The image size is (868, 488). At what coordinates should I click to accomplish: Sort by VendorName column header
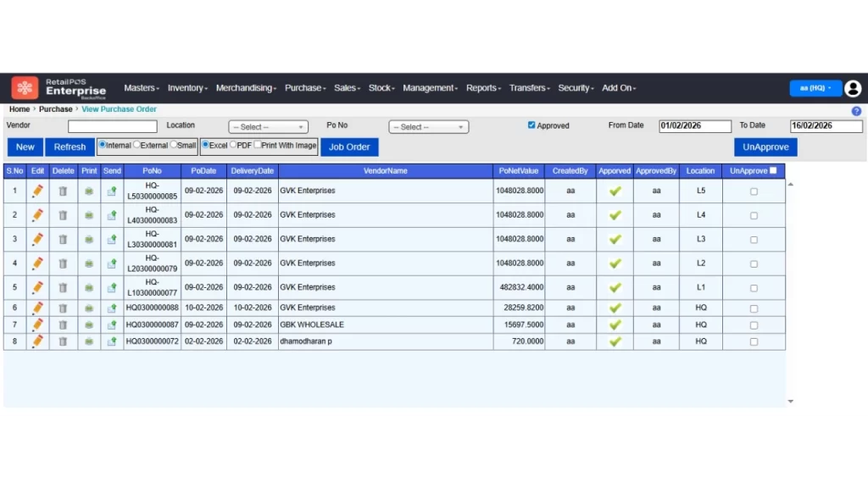386,171
